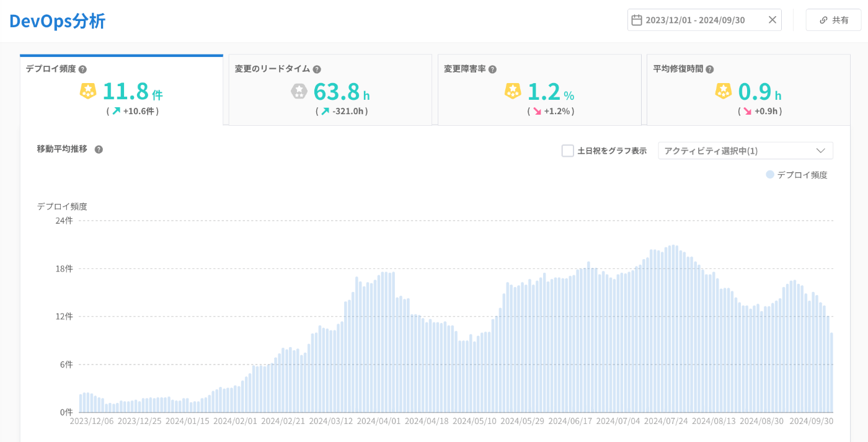
Task: Click 12件 y-axis label
Action: coord(65,316)
